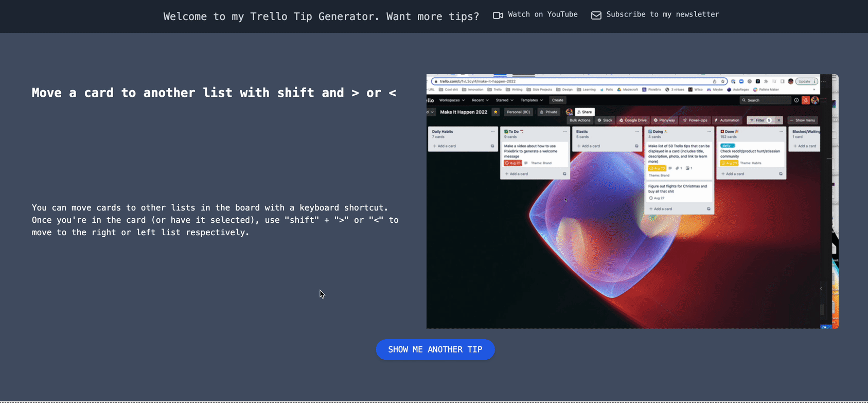Image resolution: width=868 pixels, height=403 pixels.
Task: Open the profile avatar in Trello's top bar
Action: click(815, 100)
